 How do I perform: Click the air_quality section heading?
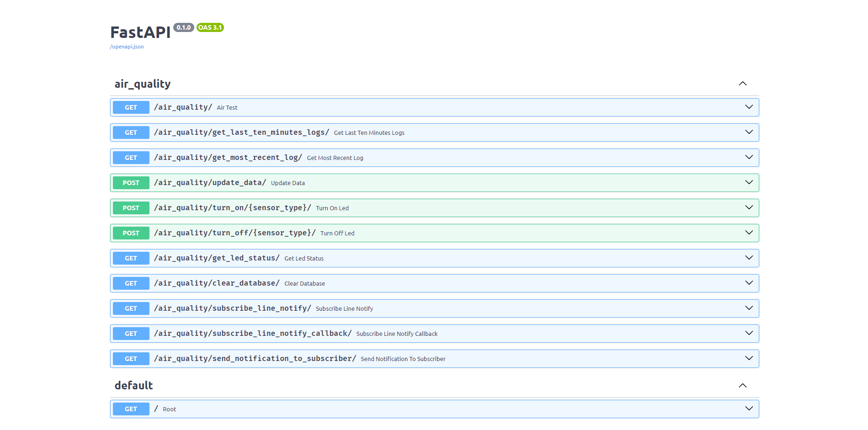coord(143,84)
